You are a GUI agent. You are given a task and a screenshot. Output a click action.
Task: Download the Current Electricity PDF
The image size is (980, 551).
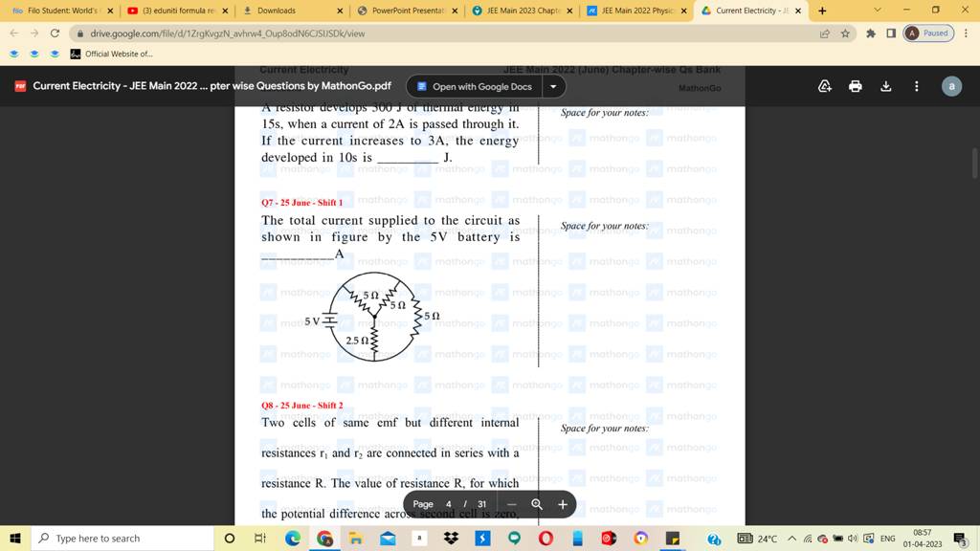click(x=885, y=86)
